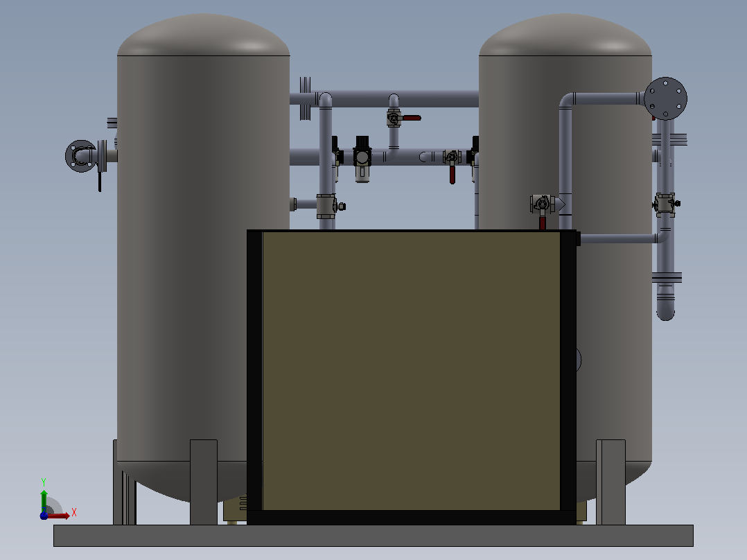Select the valve on the far-right vertical pipe
The width and height of the screenshot is (747, 560).
[x=665, y=204]
